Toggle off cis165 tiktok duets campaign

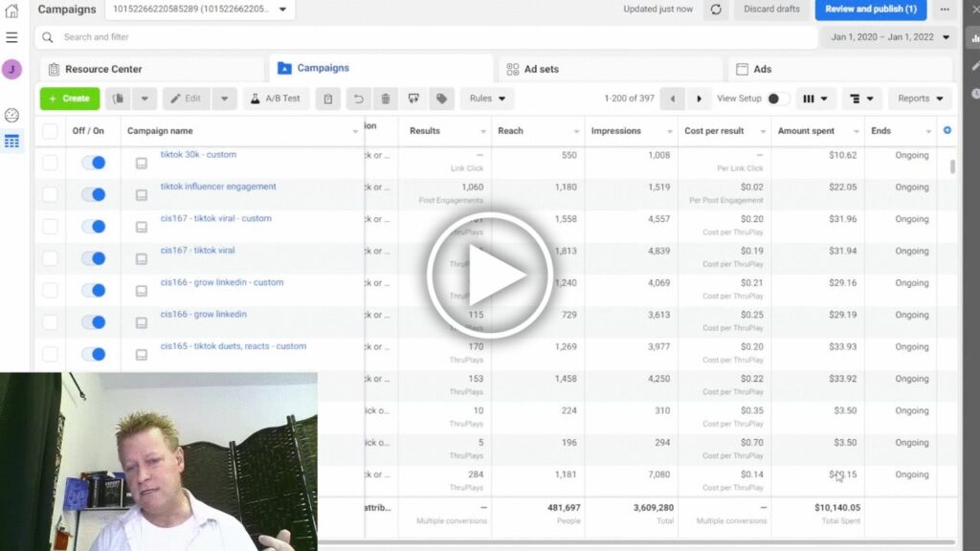coord(94,354)
